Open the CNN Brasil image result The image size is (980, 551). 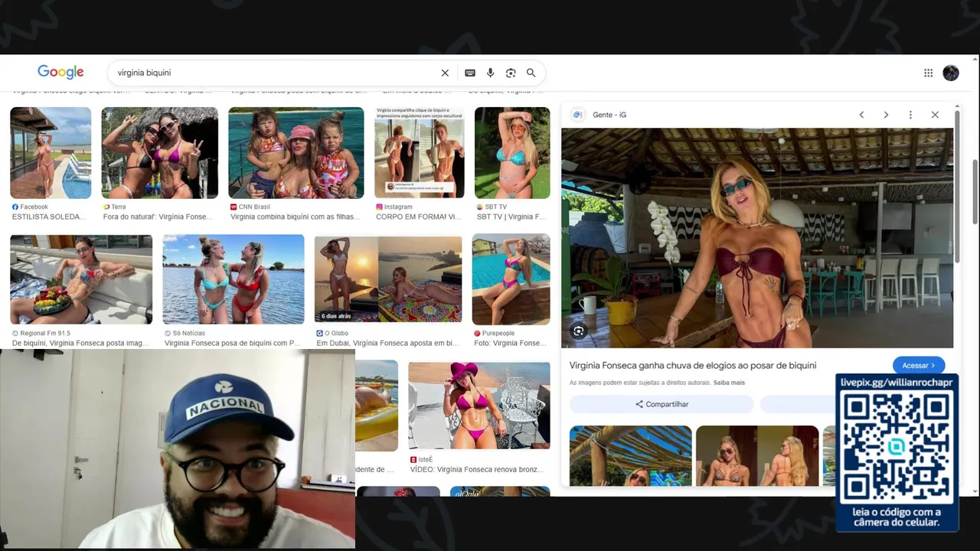296,153
